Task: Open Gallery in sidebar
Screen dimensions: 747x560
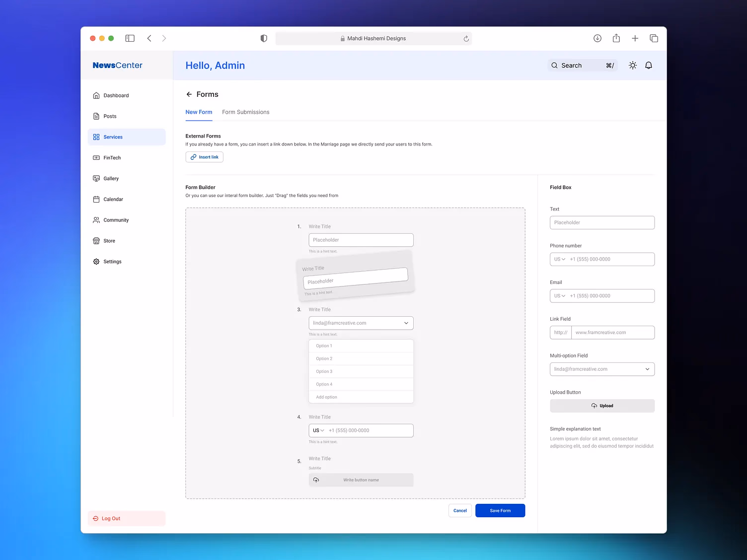Action: tap(127, 179)
